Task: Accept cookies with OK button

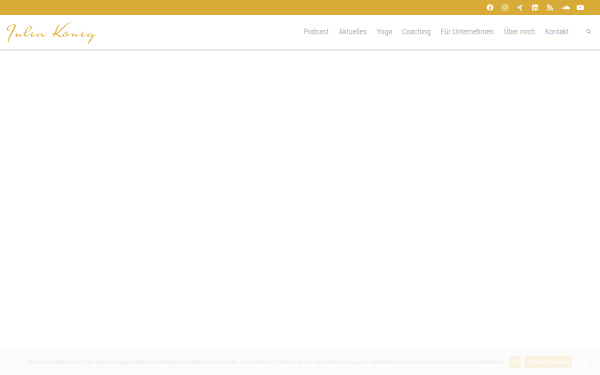Action: tap(515, 362)
